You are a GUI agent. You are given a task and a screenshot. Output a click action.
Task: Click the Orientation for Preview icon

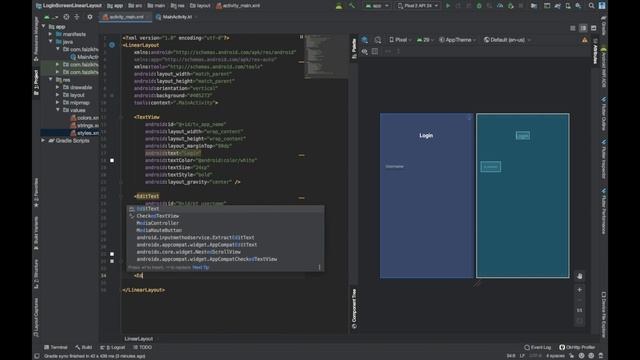click(378, 40)
